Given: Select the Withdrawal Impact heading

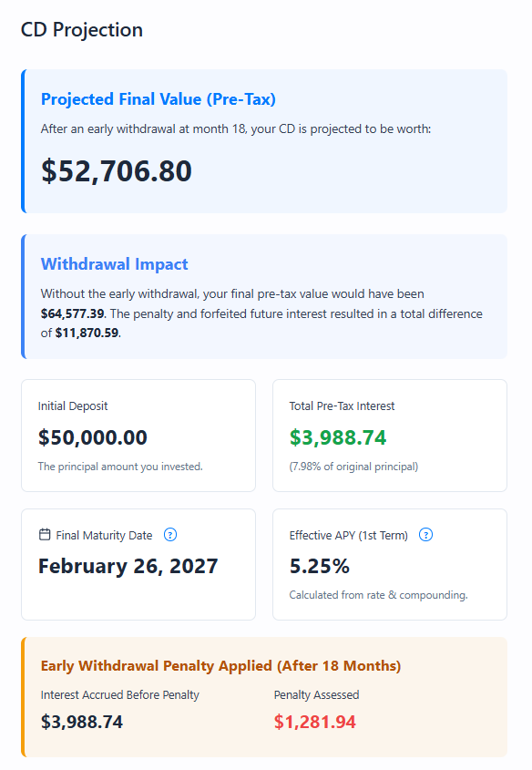Looking at the screenshot, I should tap(114, 263).
